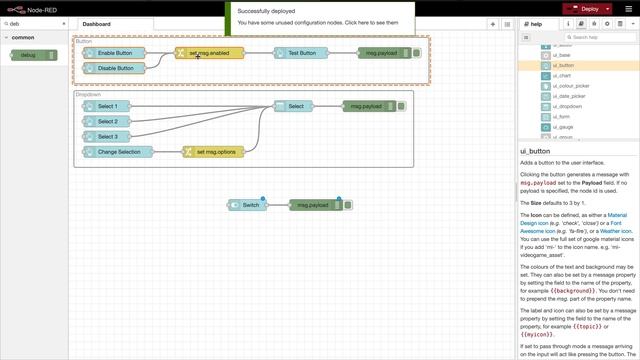Toggle debug output next to Switch
This screenshot has height=360, width=640.
point(348,205)
